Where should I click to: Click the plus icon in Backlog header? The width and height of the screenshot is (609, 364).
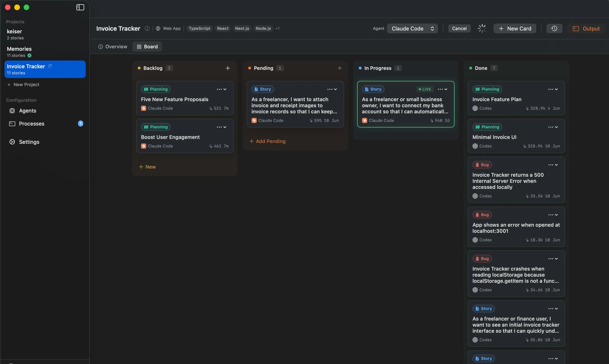pos(228,68)
